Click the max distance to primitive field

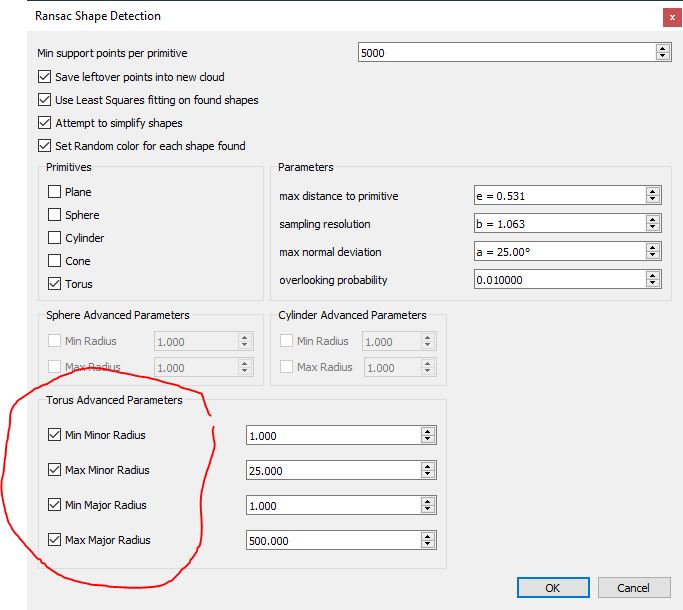pos(558,196)
